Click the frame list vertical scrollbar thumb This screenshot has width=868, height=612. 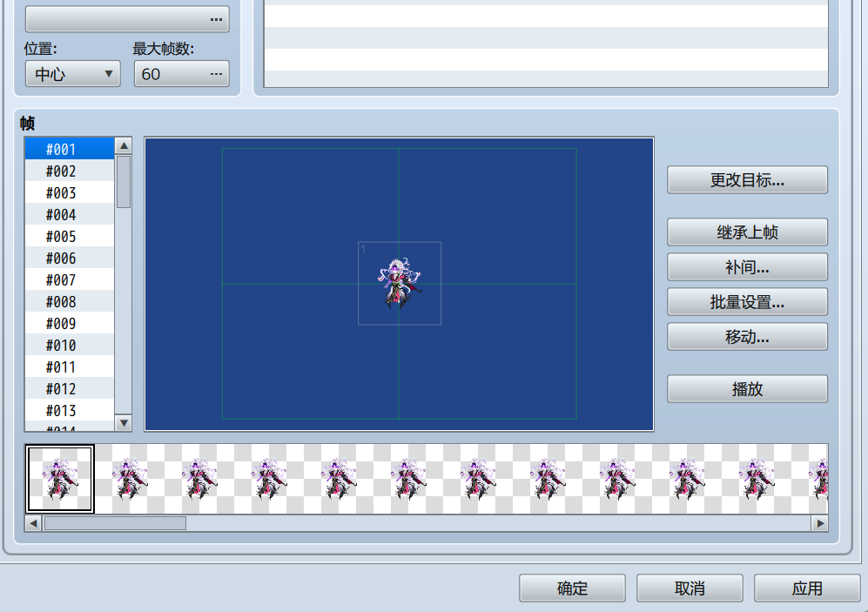click(124, 181)
